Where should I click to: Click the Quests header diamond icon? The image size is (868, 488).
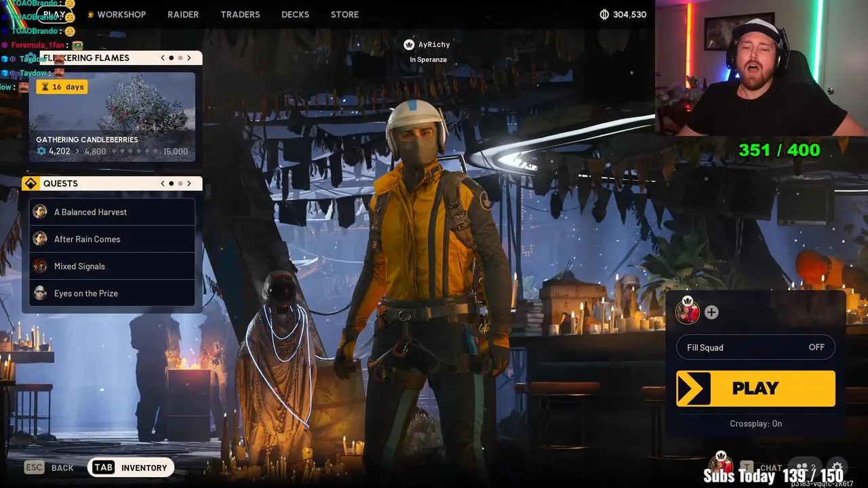(x=31, y=184)
